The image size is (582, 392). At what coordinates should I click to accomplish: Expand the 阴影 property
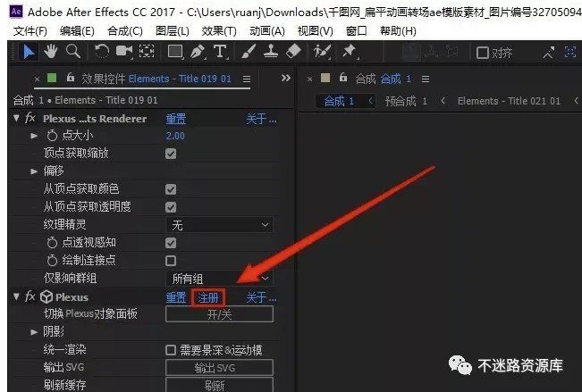[x=34, y=332]
